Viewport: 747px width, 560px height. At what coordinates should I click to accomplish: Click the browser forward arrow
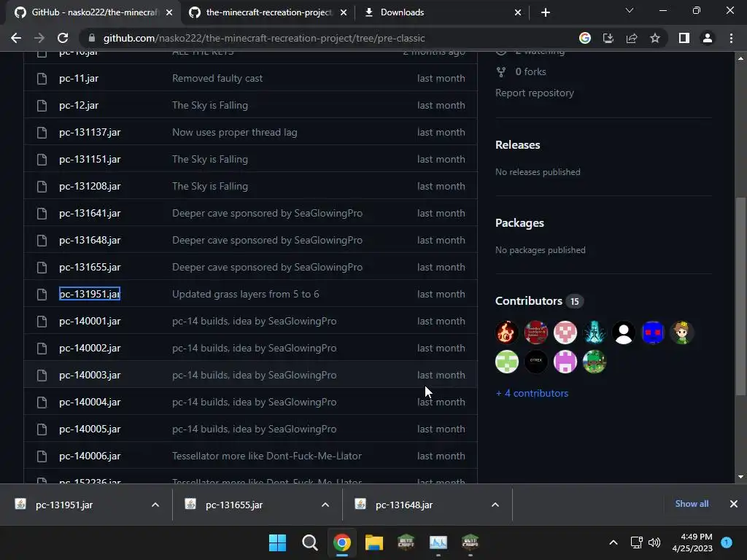coord(39,38)
